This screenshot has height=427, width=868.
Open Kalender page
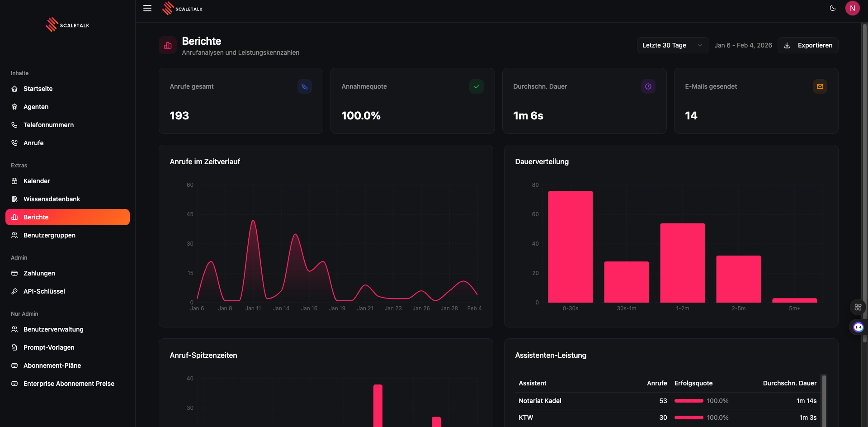(x=68, y=181)
